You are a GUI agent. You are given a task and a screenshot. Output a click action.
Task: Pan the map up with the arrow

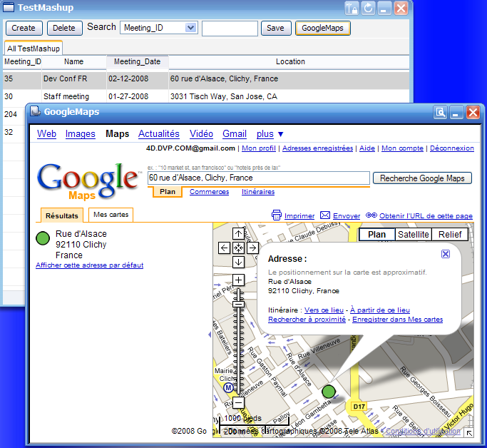point(238,234)
